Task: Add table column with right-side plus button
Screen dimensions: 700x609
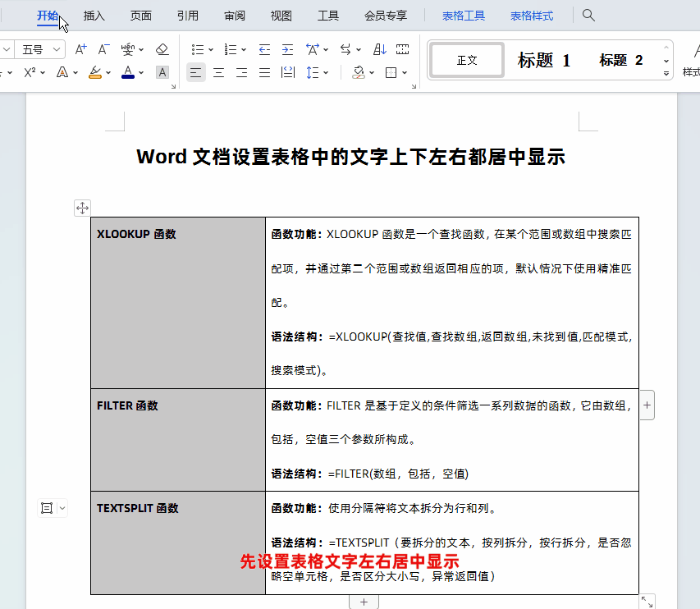Action: [647, 405]
